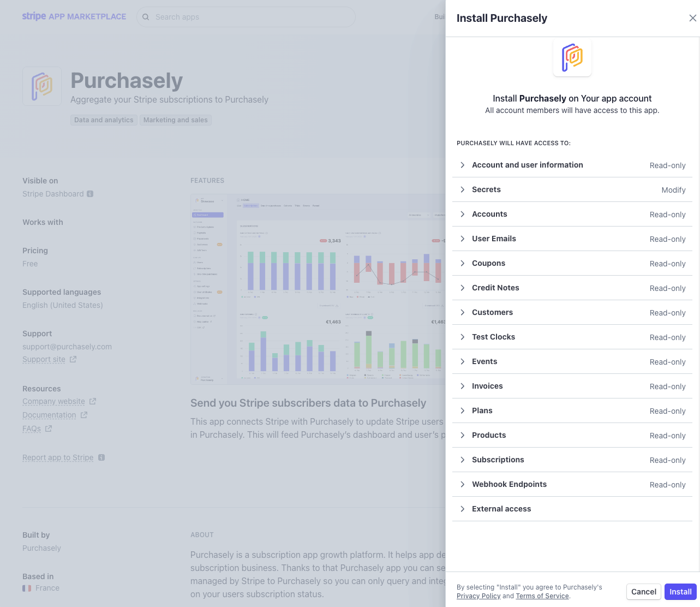The height and width of the screenshot is (607, 700).
Task: Click 'Send you Stripe subscribers data' heading
Action: (x=308, y=403)
